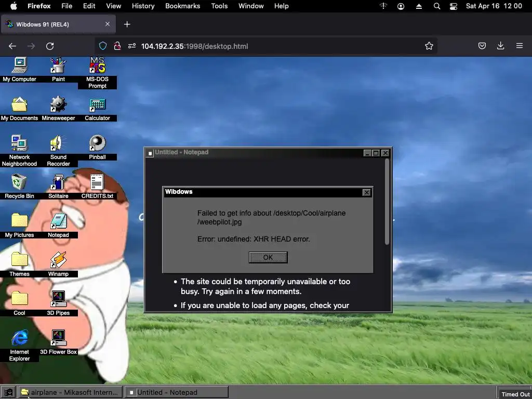Switch to airplane Mikasoft Internet taskbar window

coord(70,393)
